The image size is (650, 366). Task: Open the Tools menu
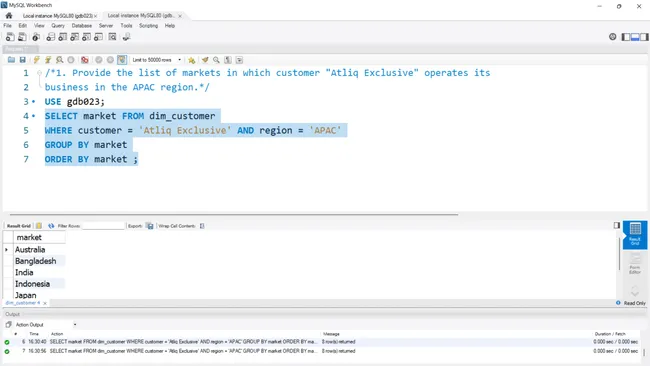point(126,26)
